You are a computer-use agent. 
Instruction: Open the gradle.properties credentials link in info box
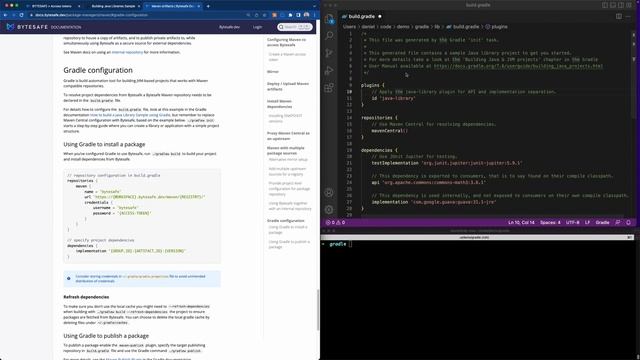pos(146,276)
